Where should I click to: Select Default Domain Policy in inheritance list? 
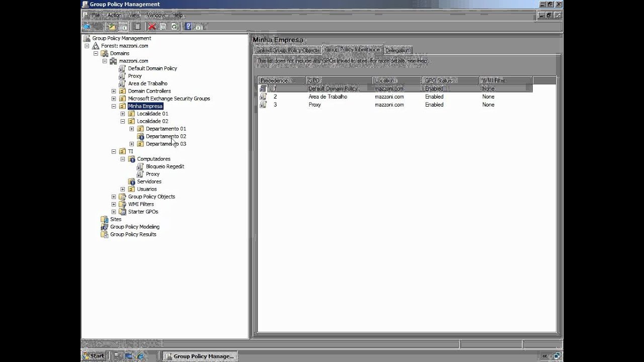click(x=395, y=88)
